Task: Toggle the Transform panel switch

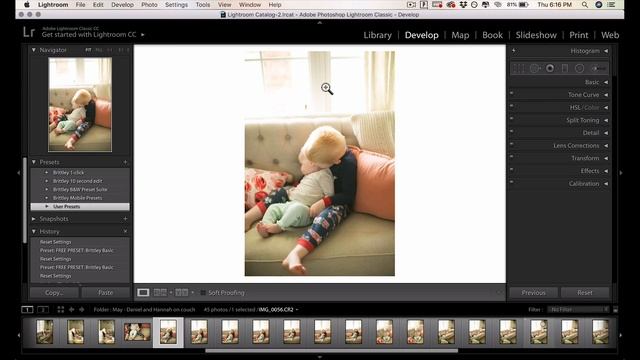Action: pos(512,157)
